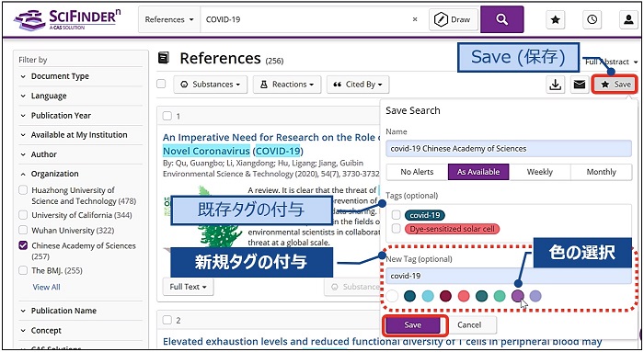Viewport: 644px width, 352px height.
Task: Check the existing covid-19 tag
Action: (x=396, y=215)
